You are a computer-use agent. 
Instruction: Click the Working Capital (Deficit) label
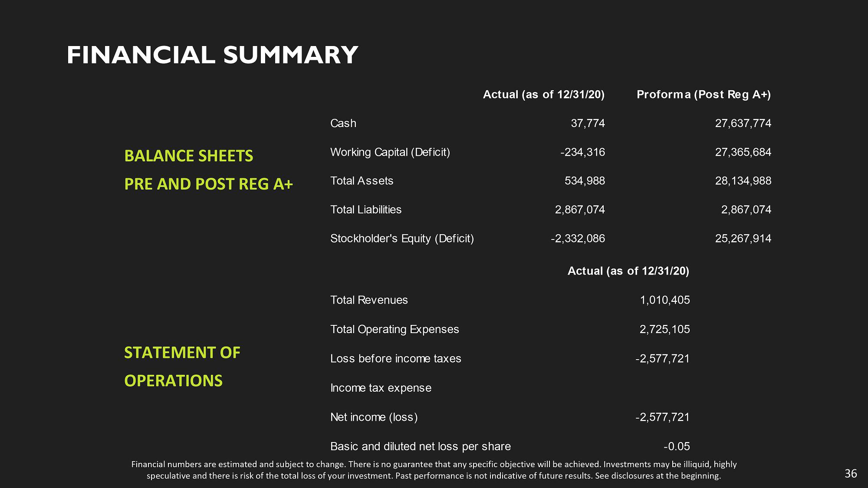coord(390,152)
